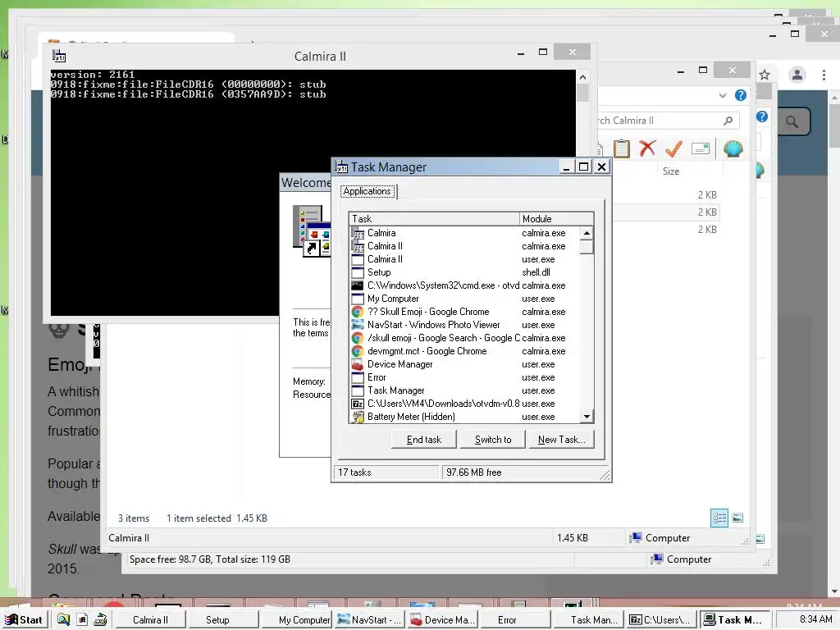The width and height of the screenshot is (840, 630).
Task: Click the Task column header
Action: point(434,218)
